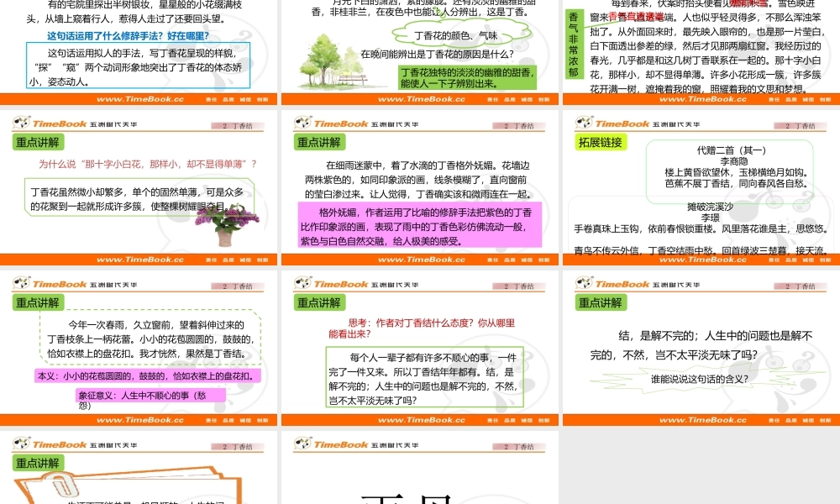Select the green 重点讲解 section label icon
The image size is (840, 504).
37,142
